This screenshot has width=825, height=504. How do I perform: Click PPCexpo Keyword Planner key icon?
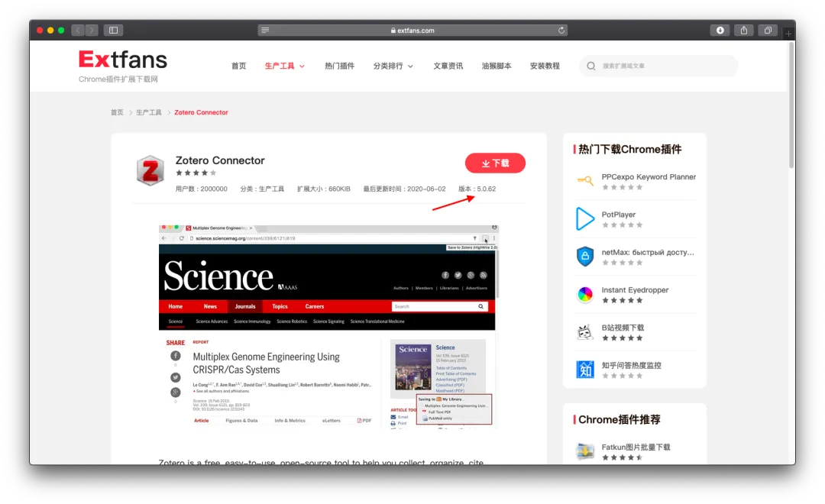tap(584, 182)
